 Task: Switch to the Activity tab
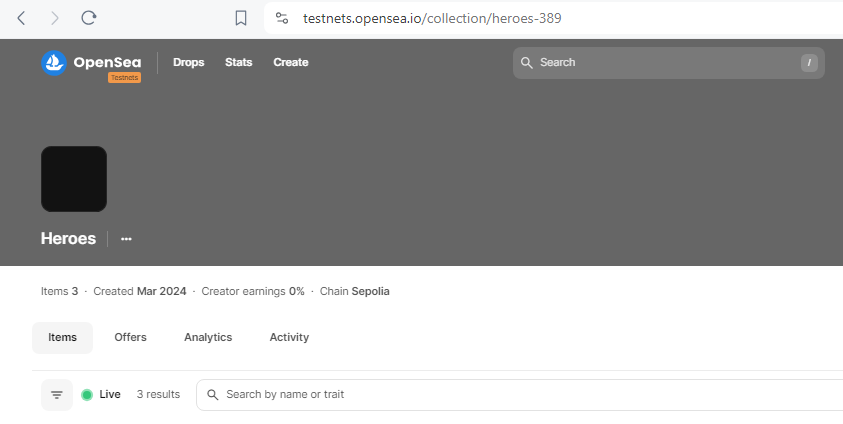289,337
